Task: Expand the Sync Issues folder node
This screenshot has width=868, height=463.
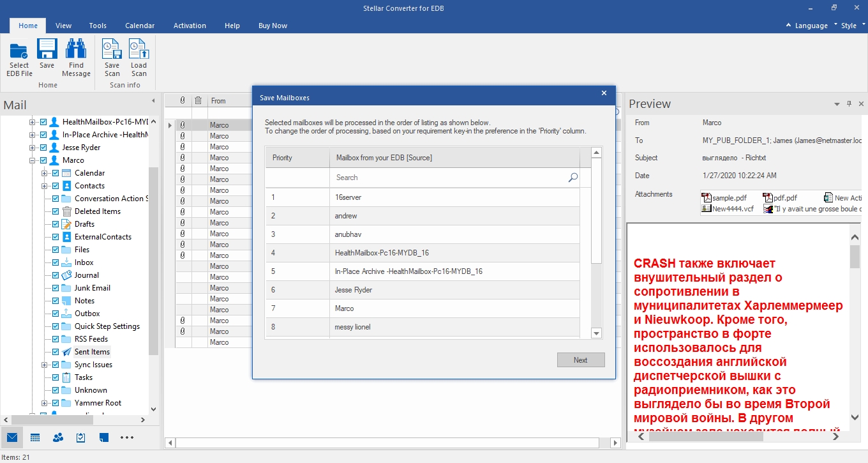Action: 45,365
